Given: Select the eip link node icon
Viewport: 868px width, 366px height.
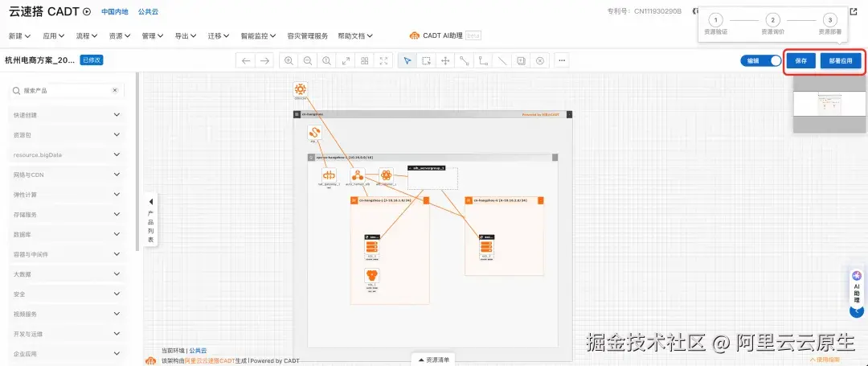Looking at the screenshot, I should click(x=314, y=133).
